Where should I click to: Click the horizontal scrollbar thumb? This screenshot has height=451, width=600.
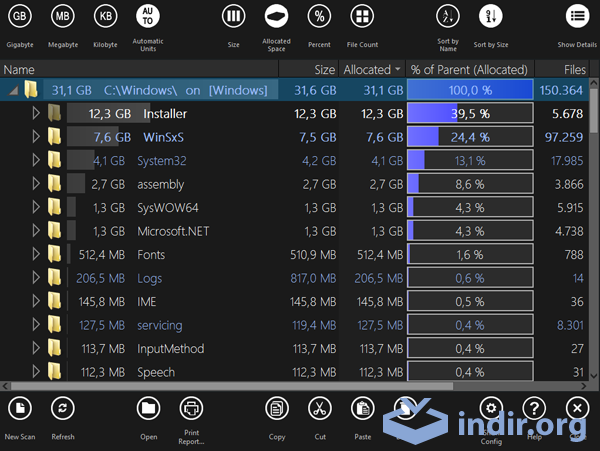pyautogui.click(x=232, y=386)
